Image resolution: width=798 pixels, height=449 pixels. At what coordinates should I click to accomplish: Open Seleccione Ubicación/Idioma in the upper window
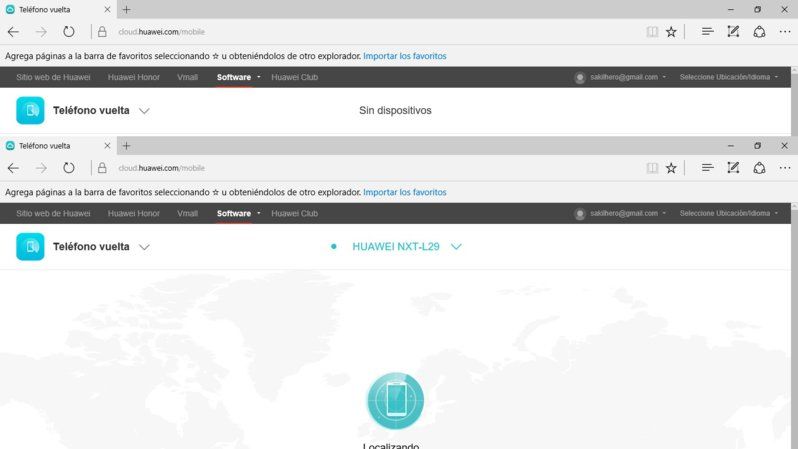click(x=729, y=77)
